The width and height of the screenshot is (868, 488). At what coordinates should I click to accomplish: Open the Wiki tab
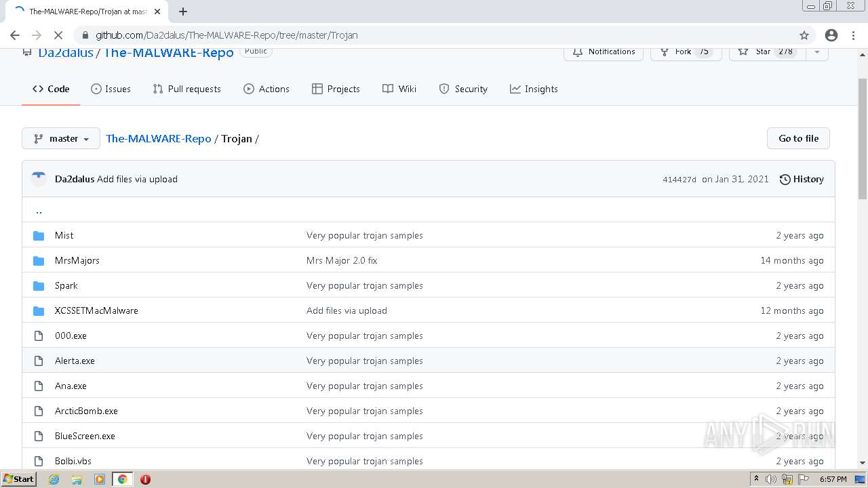click(399, 89)
